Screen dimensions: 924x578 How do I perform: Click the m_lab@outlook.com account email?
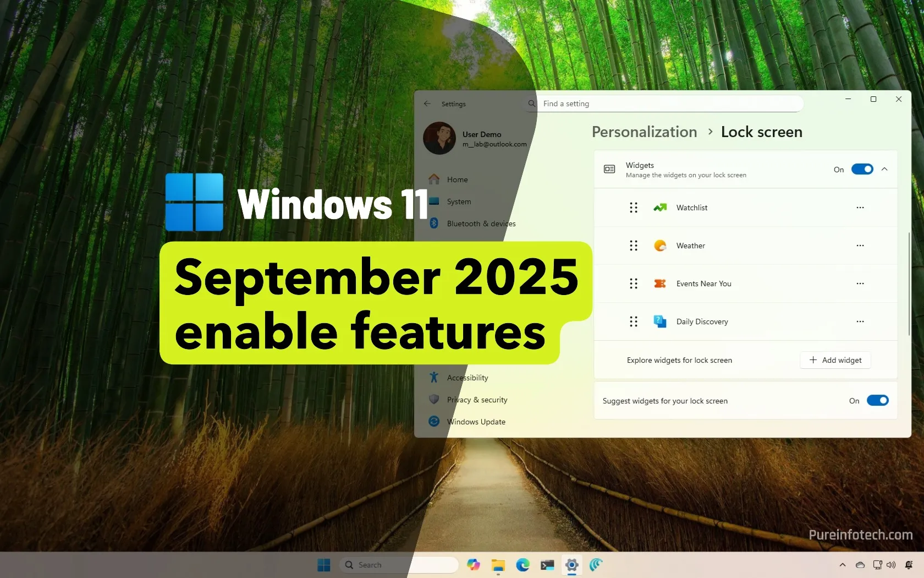coord(494,144)
